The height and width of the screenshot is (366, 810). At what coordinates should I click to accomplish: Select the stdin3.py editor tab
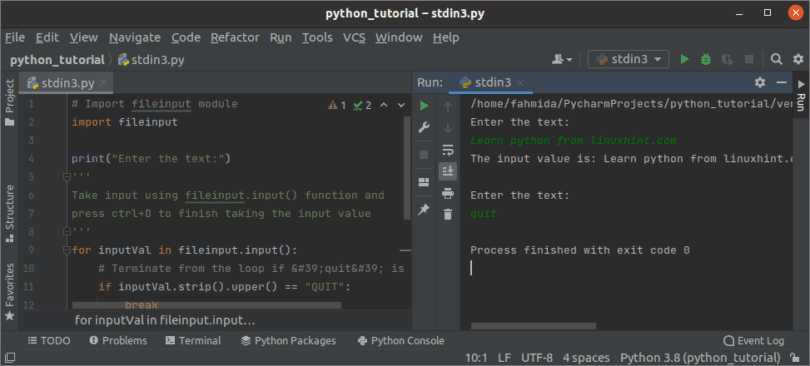point(67,83)
